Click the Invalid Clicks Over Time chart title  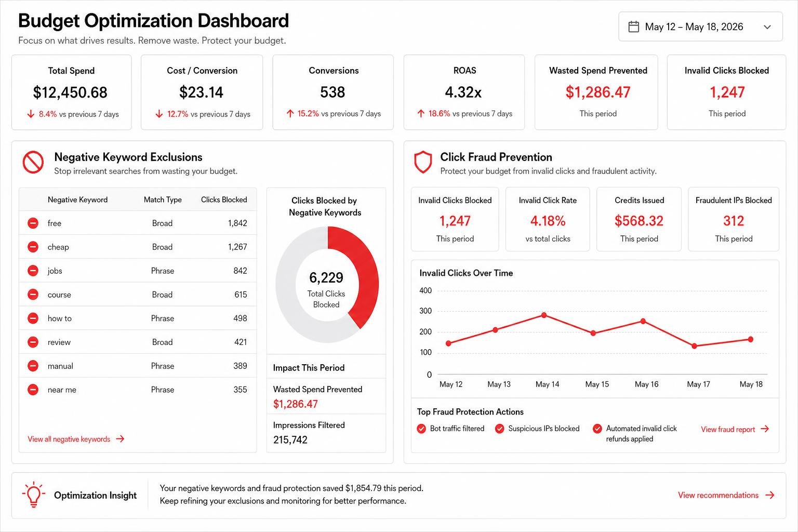(x=466, y=273)
